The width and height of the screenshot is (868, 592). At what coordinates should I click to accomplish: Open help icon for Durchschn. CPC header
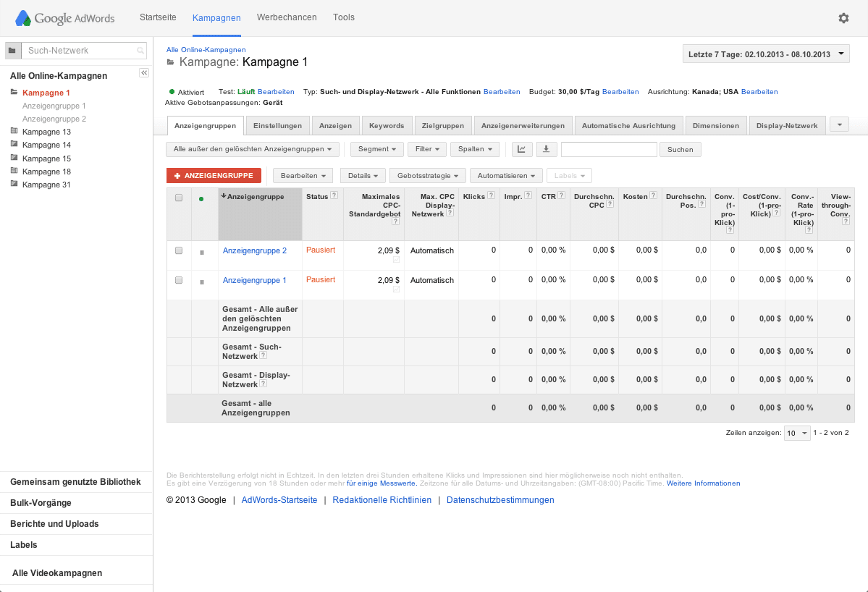pyautogui.click(x=610, y=204)
